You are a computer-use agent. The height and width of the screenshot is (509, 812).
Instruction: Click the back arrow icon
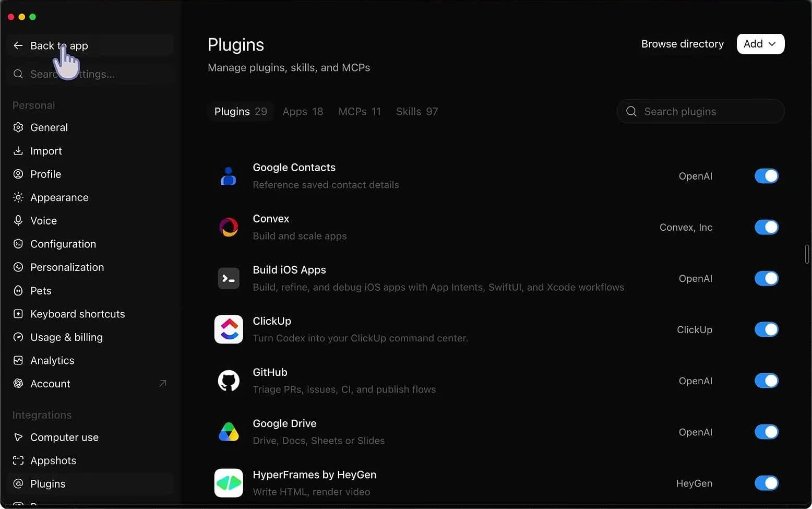[x=18, y=45]
